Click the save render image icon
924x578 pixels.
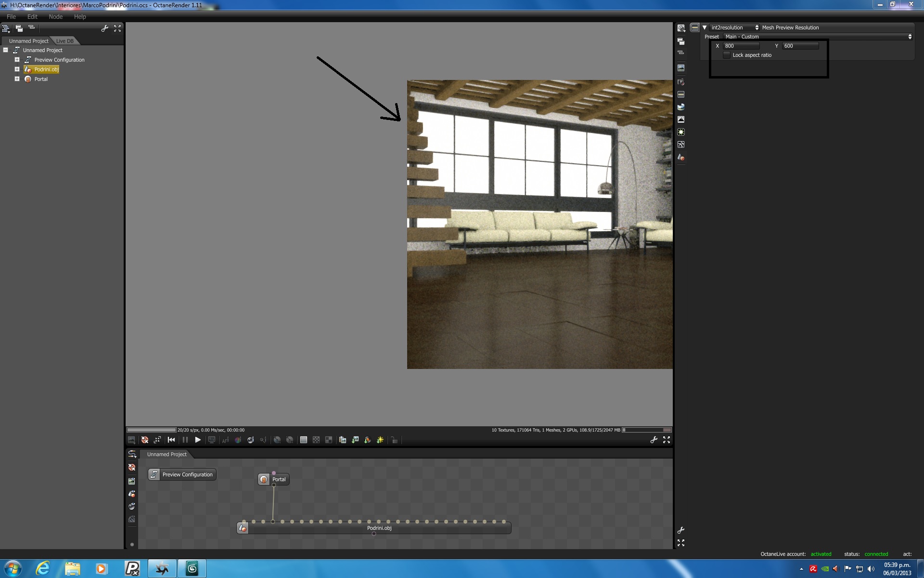click(x=355, y=440)
